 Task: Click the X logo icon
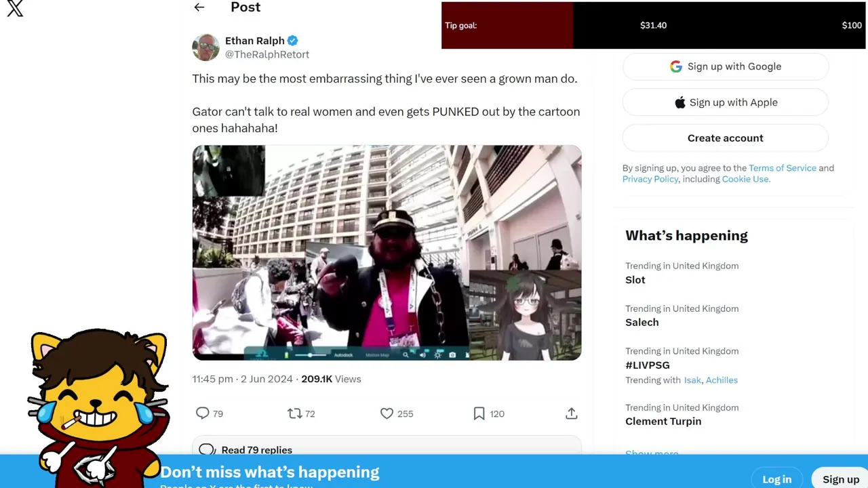point(15,8)
